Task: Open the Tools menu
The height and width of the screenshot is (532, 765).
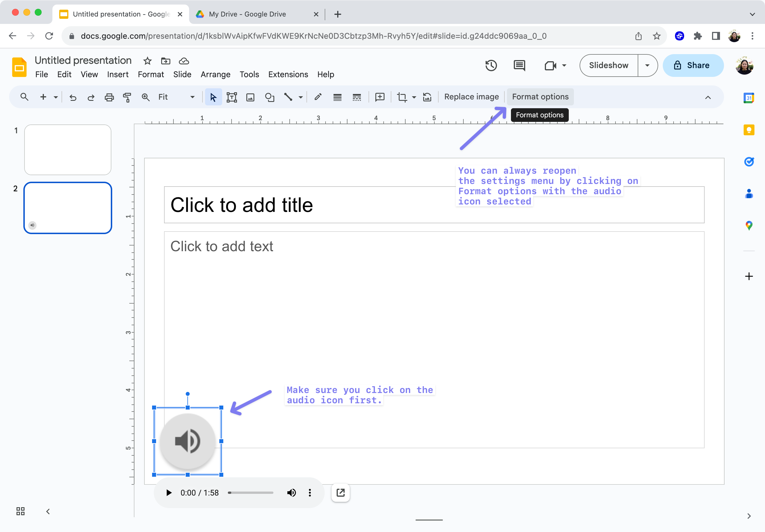Action: click(249, 74)
